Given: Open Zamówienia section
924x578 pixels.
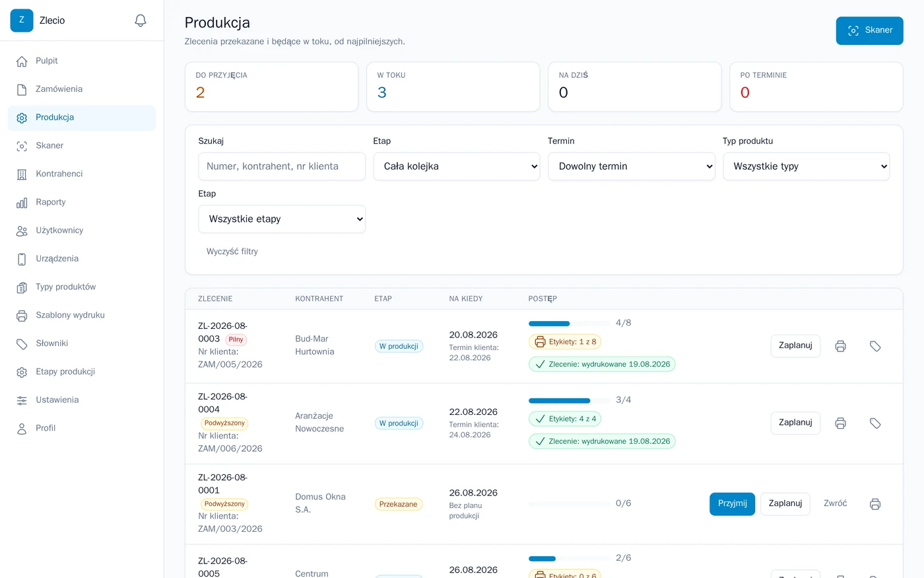Looking at the screenshot, I should pyautogui.click(x=82, y=89).
